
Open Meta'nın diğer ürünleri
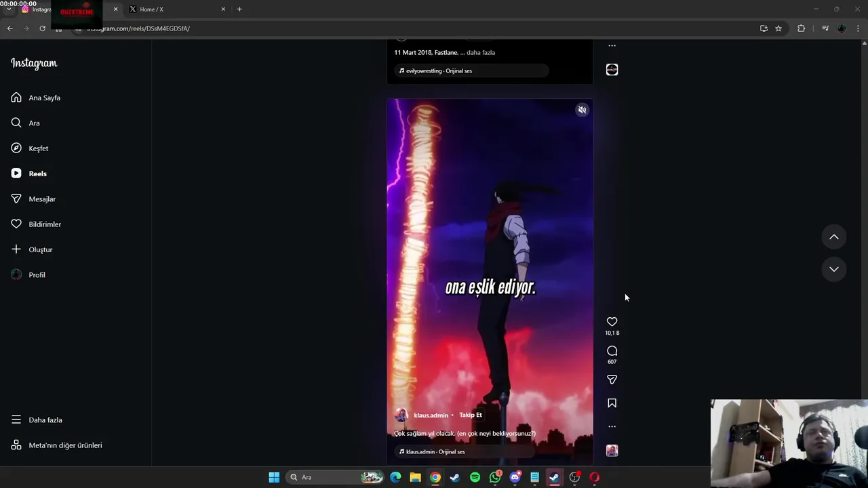click(57, 445)
